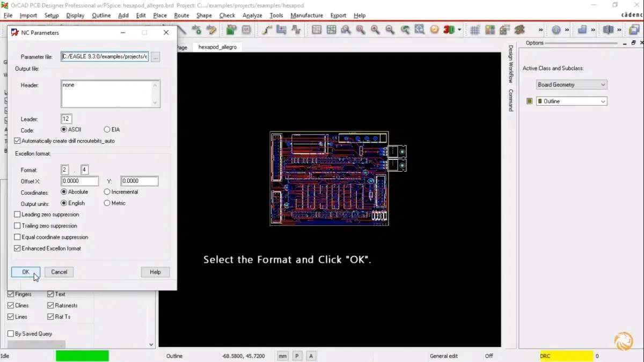Click the zoom in magnifier icon

[x=375, y=30]
